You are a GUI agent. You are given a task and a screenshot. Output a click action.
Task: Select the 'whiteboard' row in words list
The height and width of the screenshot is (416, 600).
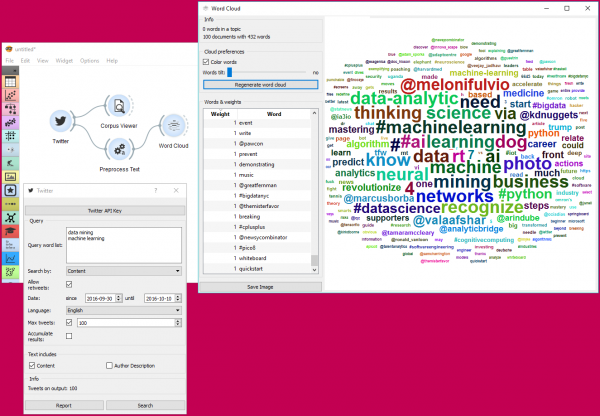click(x=257, y=258)
